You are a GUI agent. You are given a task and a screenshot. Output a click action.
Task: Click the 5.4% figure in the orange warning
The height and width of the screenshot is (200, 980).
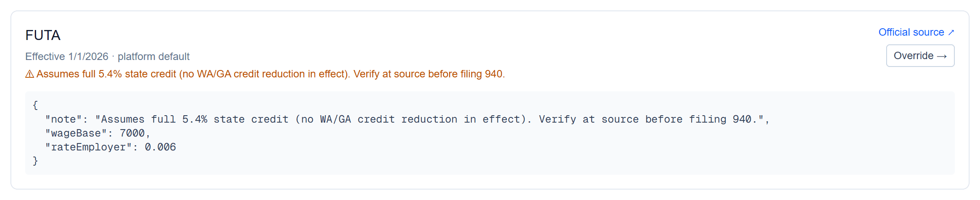point(110,74)
